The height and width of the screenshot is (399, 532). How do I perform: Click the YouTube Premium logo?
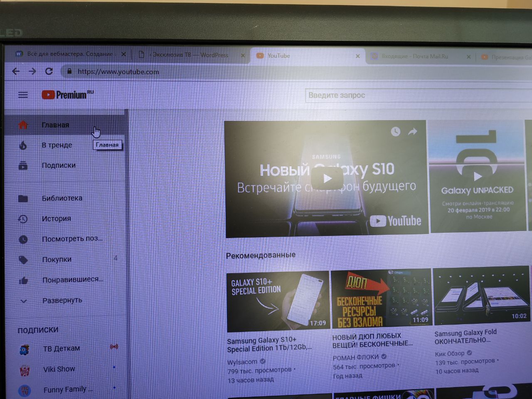point(68,95)
